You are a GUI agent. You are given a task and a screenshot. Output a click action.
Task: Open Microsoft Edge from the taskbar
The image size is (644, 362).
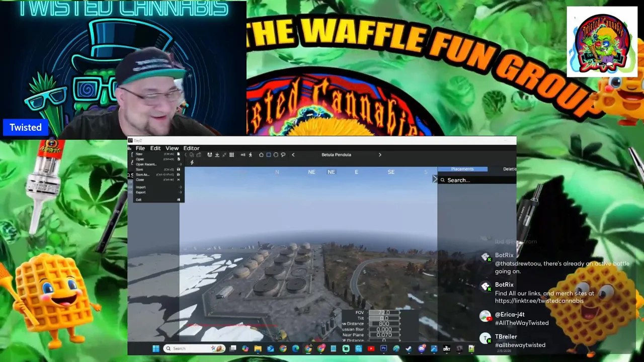[x=295, y=348]
